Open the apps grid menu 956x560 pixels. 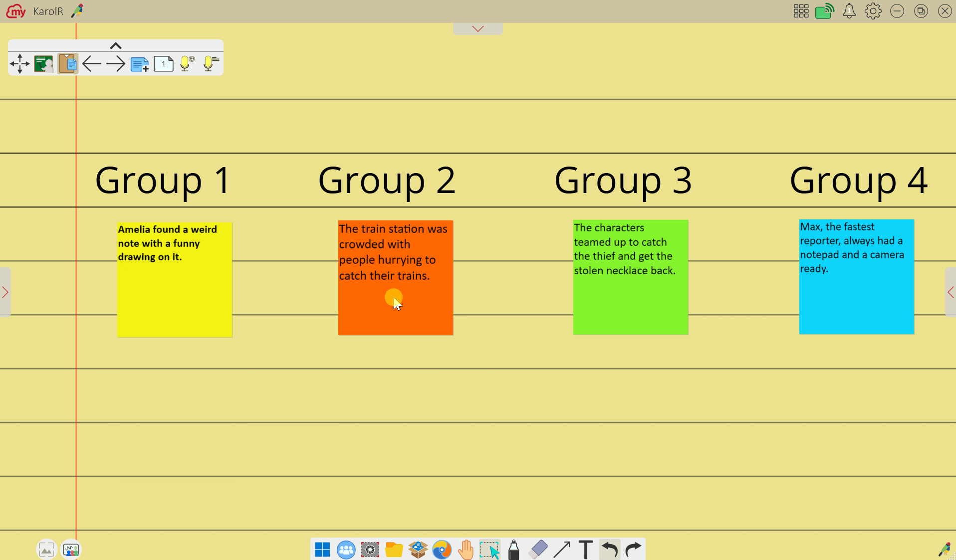click(800, 10)
